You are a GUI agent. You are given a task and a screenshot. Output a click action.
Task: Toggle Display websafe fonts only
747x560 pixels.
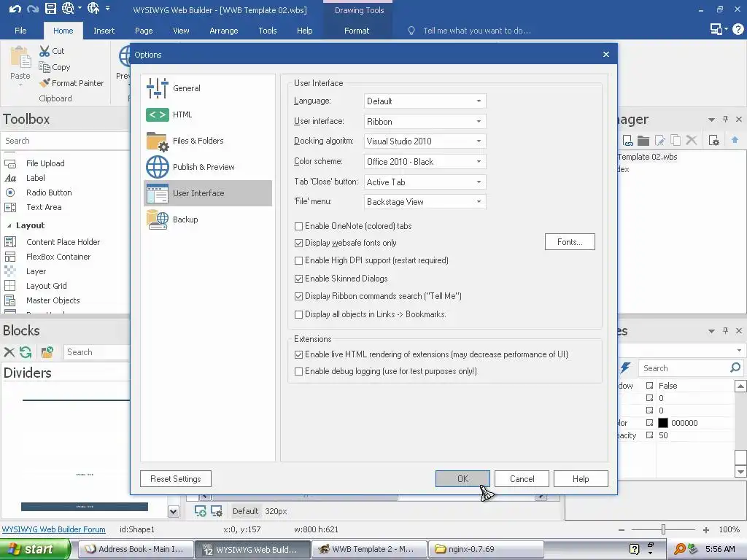(298, 243)
